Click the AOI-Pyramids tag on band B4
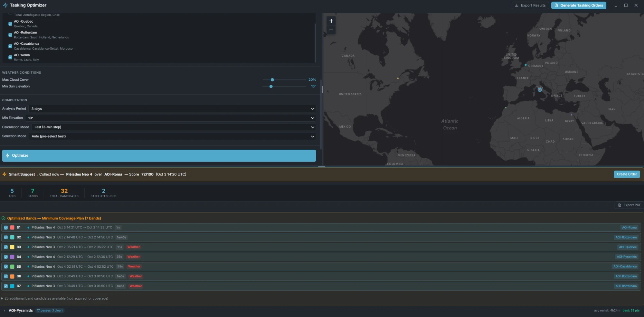Screen dimensions: 644x317 [x=627, y=257]
